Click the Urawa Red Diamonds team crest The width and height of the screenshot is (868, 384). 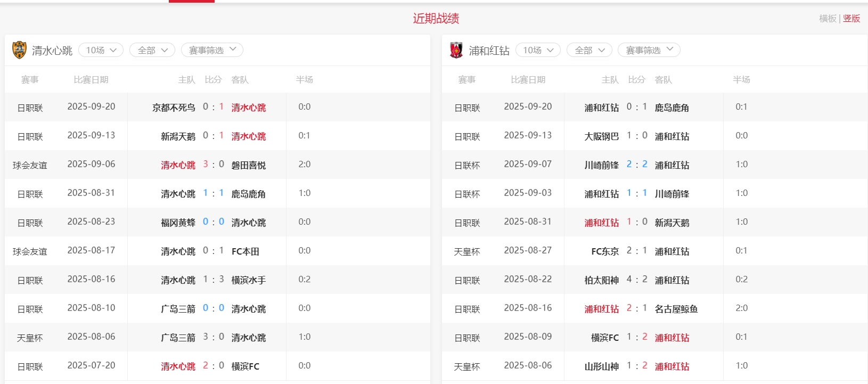(x=456, y=50)
